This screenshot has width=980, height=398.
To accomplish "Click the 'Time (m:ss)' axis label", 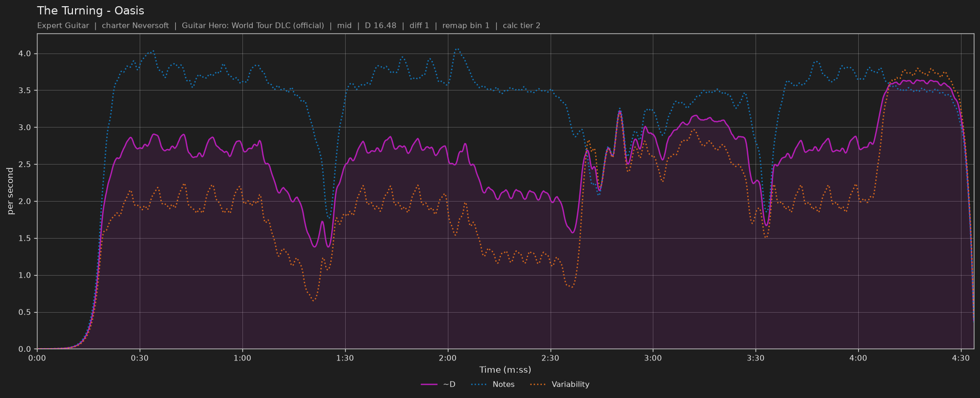I will 505,370.
